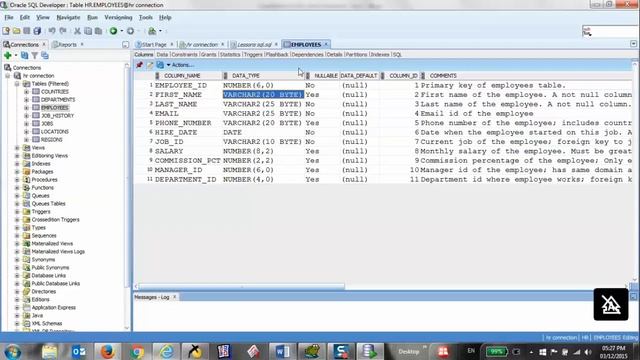The image size is (640, 360).
Task: Click the Save toolbar icon
Action: tap(27, 31)
